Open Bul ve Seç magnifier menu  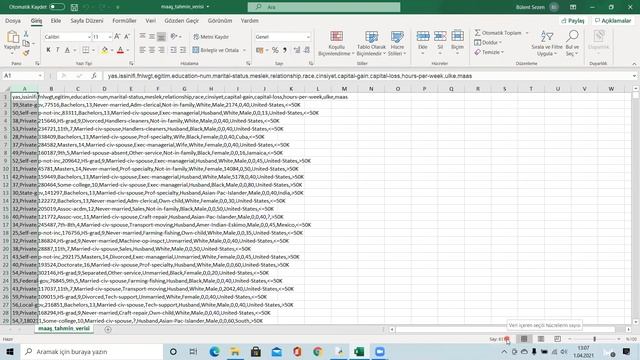pyautogui.click(x=572, y=43)
